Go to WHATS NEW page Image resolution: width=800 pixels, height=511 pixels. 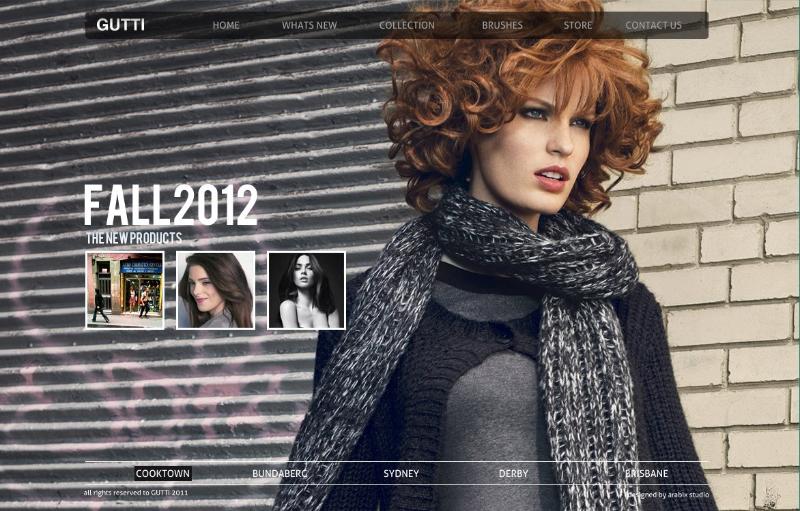(309, 25)
